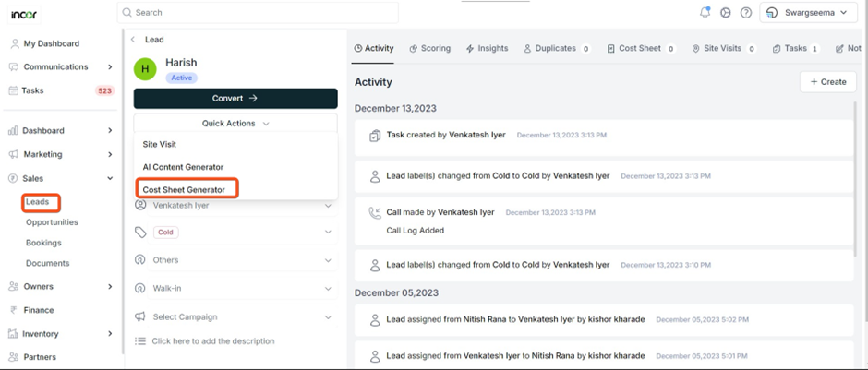Collapse the Sales sidebar menu
868x370 pixels.
pyautogui.click(x=110, y=178)
